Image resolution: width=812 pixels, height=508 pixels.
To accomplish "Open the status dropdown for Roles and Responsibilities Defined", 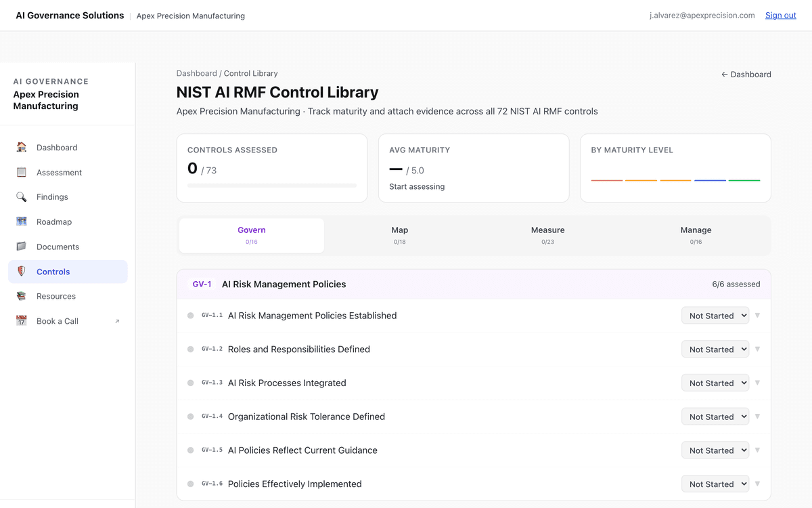I will (715, 350).
